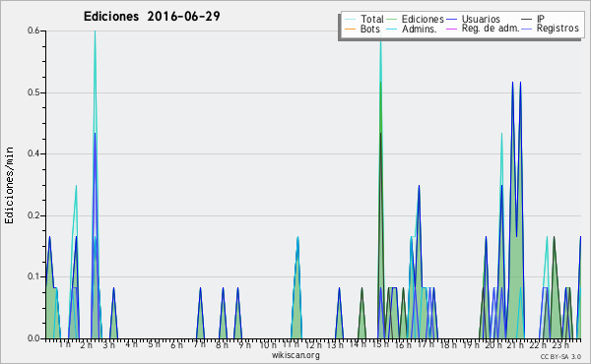591x364 pixels.
Task: Select the "Bots" legend label
Action: (x=370, y=29)
